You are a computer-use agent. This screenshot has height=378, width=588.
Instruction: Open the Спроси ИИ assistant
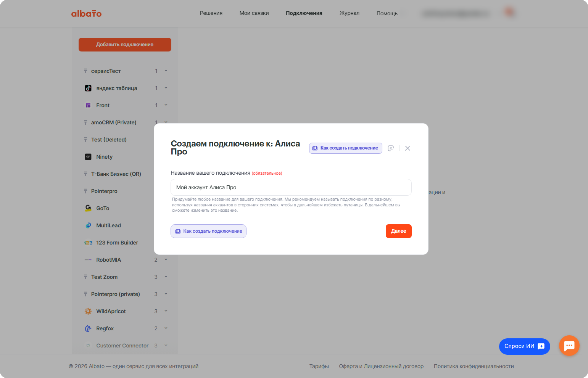[525, 346]
